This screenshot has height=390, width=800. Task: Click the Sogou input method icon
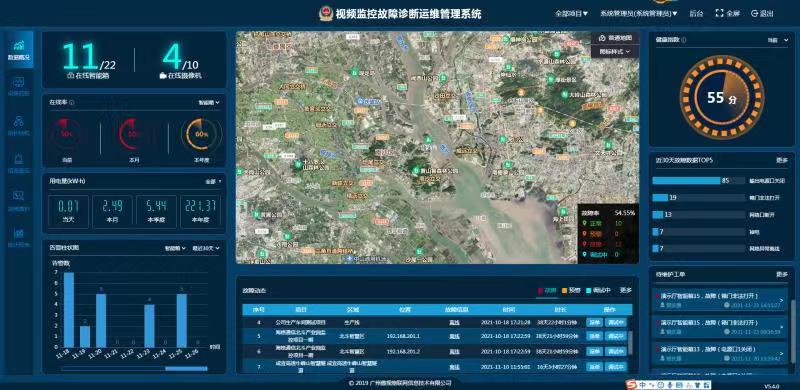[631, 383]
